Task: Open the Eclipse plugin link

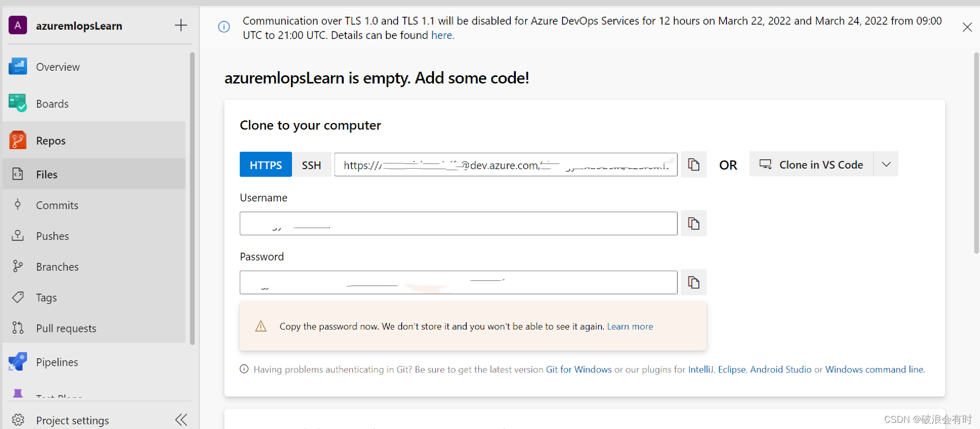Action: [x=732, y=370]
